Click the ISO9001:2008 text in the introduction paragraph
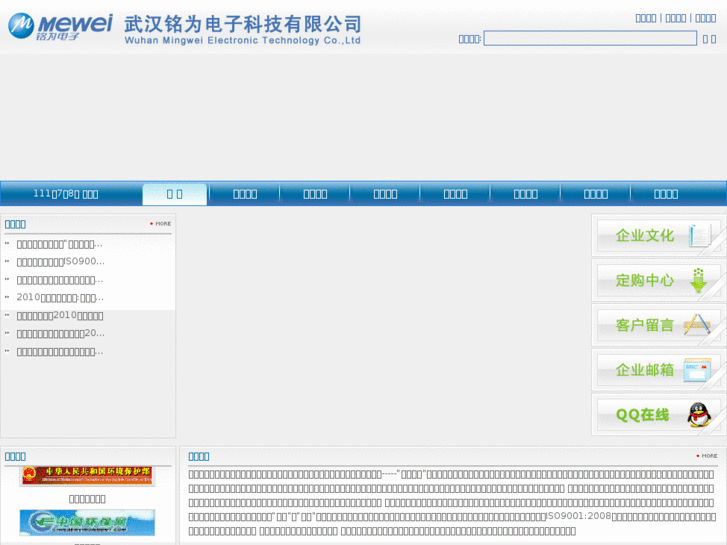The image size is (727, 545). point(579,516)
